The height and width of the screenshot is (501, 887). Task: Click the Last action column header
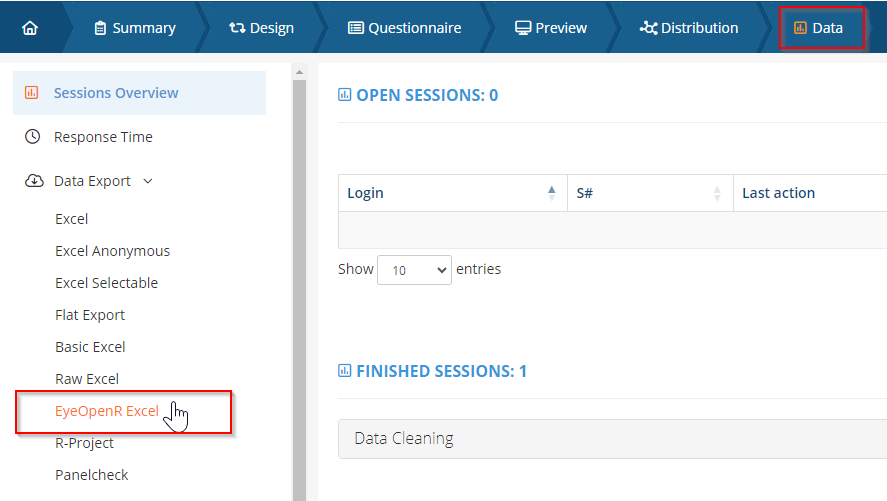pyautogui.click(x=778, y=193)
